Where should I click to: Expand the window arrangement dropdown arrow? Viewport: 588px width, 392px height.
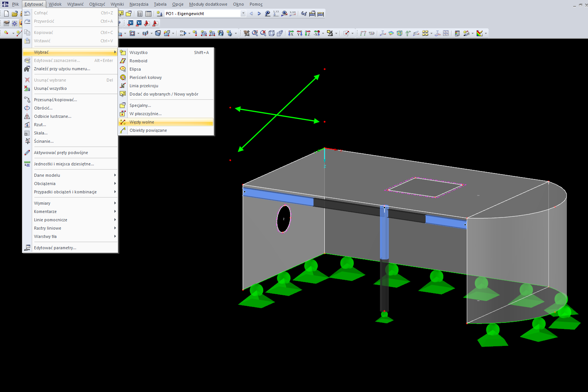click(x=431, y=33)
